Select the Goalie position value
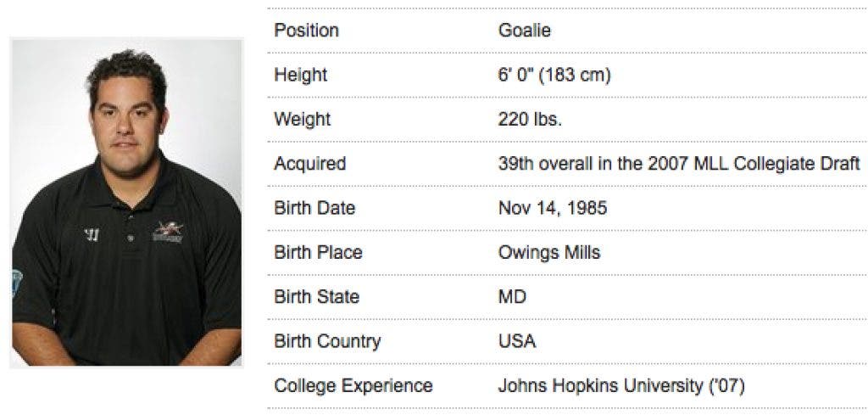Image resolution: width=868 pixels, height=415 pixels. 524,31
